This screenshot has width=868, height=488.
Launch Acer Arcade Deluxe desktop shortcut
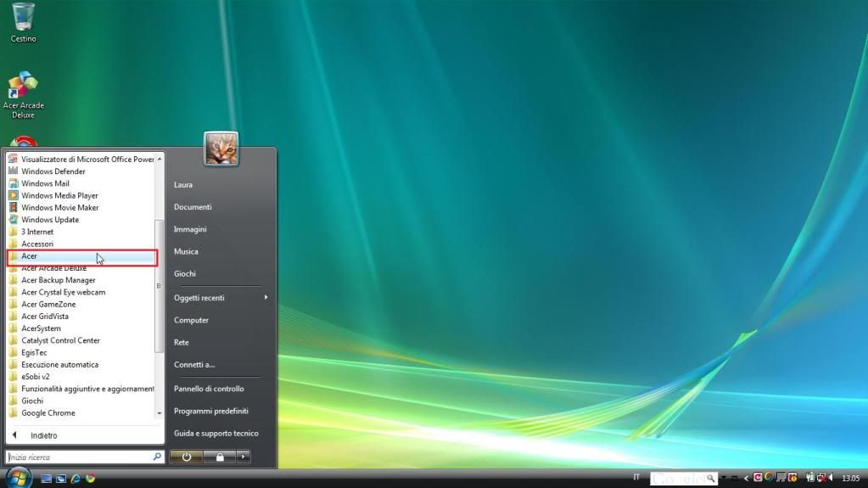coord(23,95)
